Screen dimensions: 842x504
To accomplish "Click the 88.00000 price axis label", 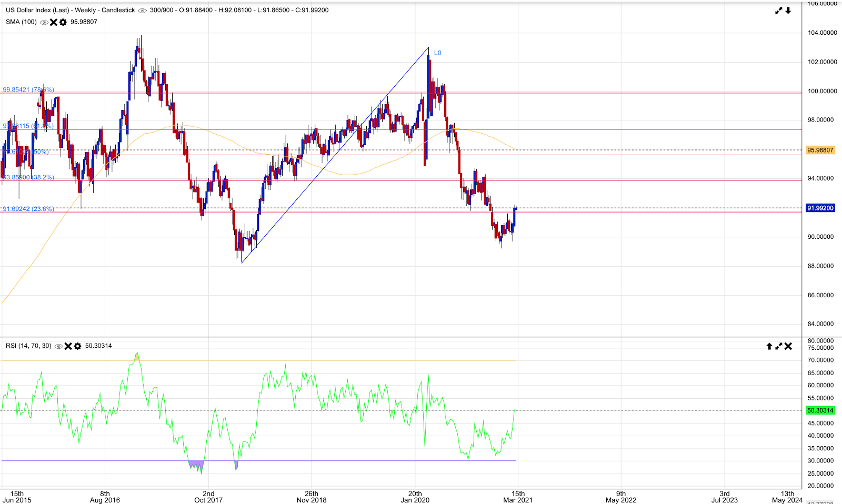I will pos(821,266).
